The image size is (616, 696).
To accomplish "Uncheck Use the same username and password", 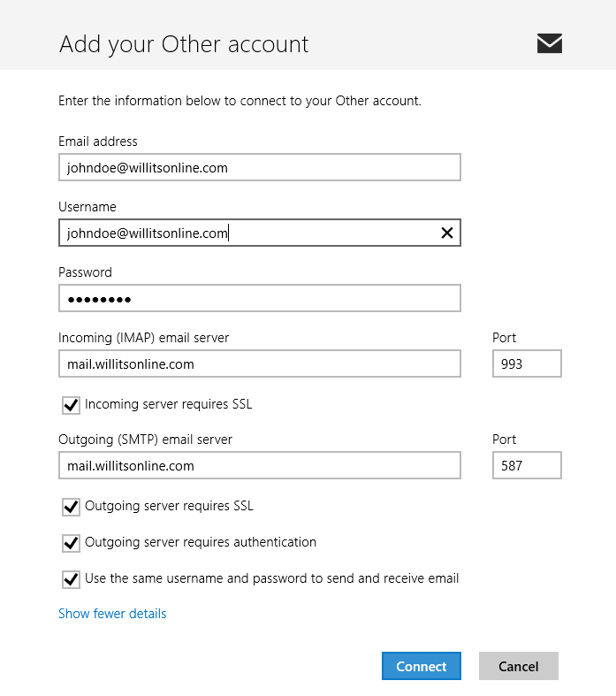I will point(71,579).
